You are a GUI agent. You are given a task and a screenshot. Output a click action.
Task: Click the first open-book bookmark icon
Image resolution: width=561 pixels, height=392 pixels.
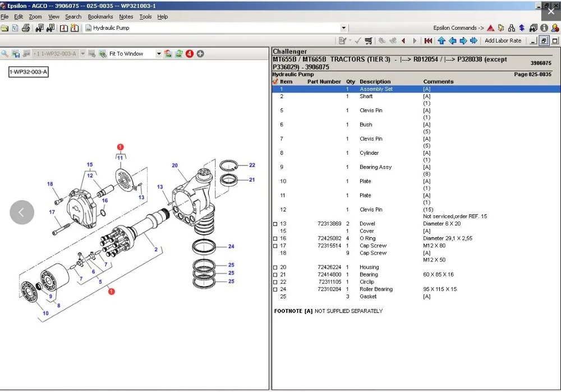(64, 28)
